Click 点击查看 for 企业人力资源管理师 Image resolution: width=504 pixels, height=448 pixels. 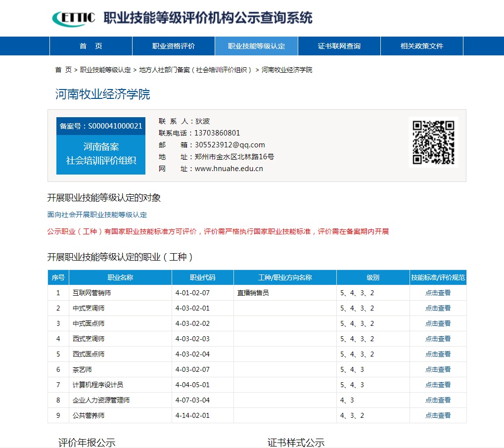coord(438,400)
